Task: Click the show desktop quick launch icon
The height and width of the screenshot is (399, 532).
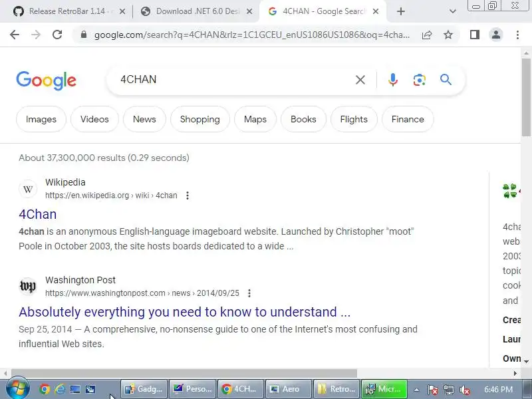Action: pos(75,389)
